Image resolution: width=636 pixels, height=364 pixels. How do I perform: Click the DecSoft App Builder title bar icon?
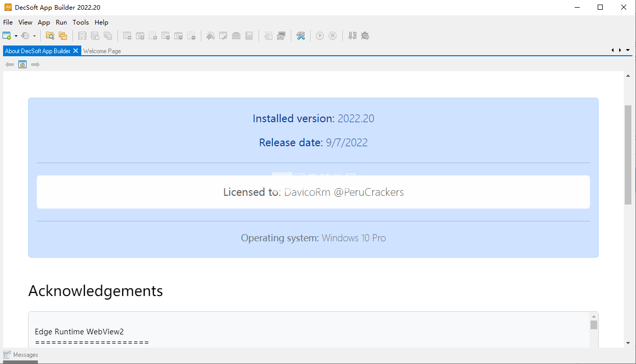point(8,7)
